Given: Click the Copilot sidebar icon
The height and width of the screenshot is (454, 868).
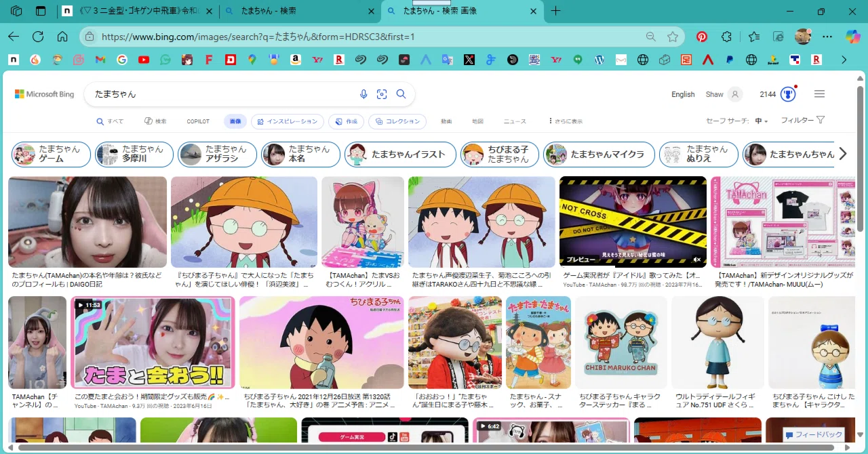Looking at the screenshot, I should (x=852, y=37).
